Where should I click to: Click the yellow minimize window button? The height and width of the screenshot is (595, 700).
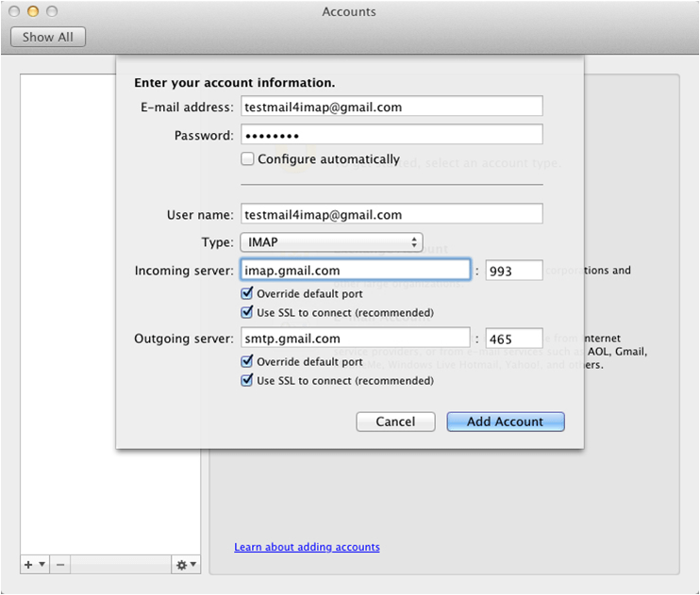pyautogui.click(x=33, y=11)
